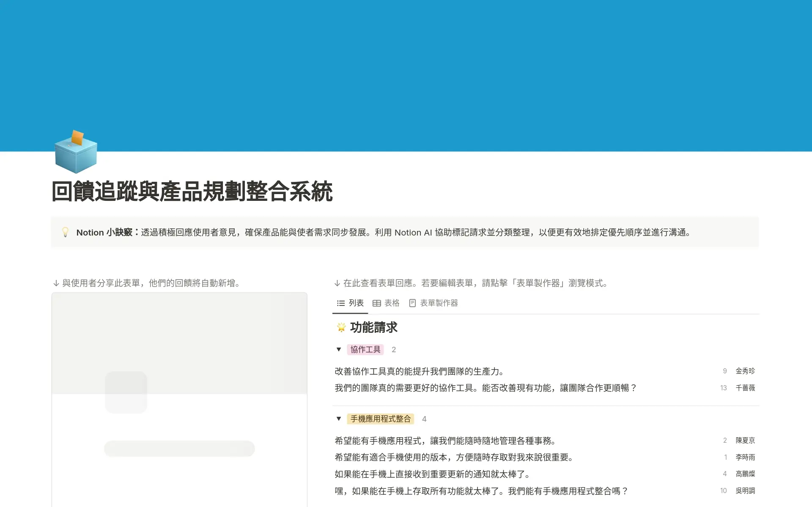Click the yellow 手機應用程式整合 tag badge
This screenshot has height=507, width=812.
click(x=381, y=419)
